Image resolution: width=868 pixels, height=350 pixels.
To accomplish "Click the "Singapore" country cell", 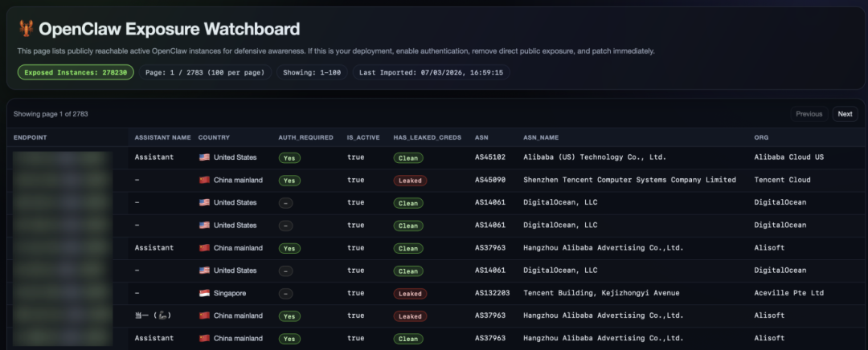I will (230, 293).
